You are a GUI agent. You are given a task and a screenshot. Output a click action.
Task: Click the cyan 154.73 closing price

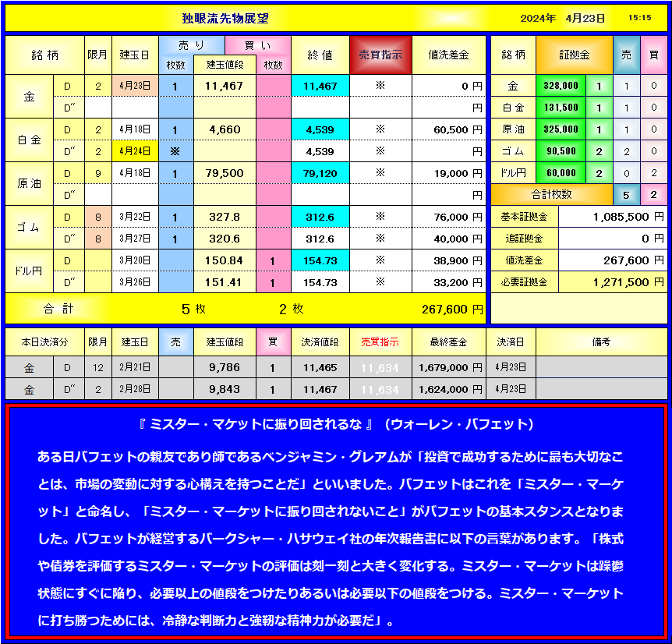pos(320,260)
